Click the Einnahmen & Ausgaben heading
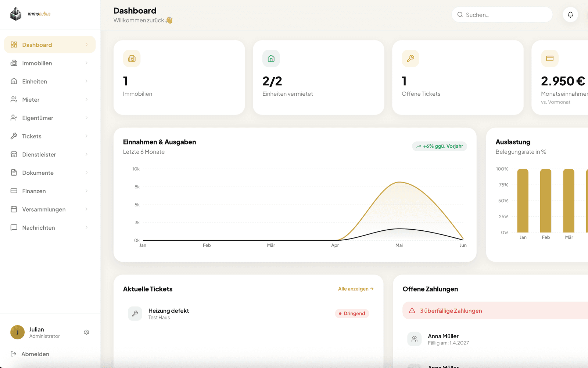Screen dimensions: 588x368 pyautogui.click(x=159, y=142)
